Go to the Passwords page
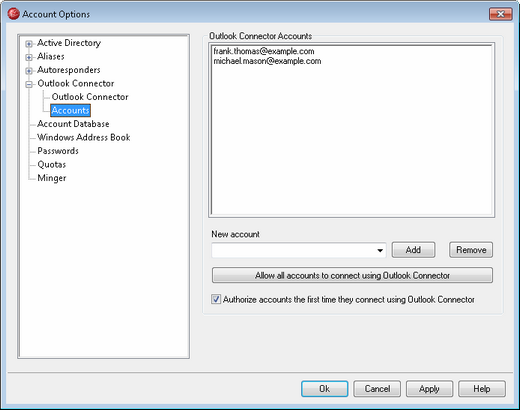520x410 pixels. [58, 151]
